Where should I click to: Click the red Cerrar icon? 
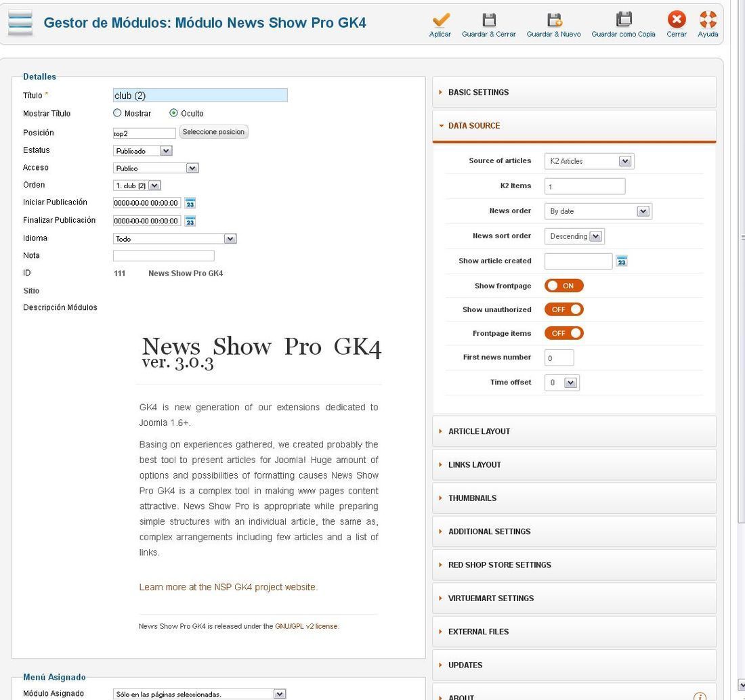[x=677, y=20]
